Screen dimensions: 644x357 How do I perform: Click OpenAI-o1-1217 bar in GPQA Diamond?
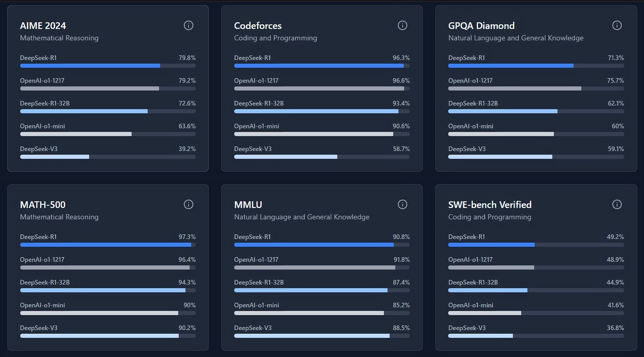tap(536, 88)
